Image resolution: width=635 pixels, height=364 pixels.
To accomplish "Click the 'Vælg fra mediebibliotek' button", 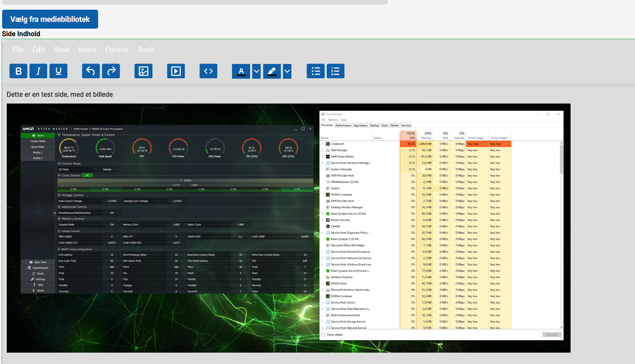I will pyautogui.click(x=50, y=19).
